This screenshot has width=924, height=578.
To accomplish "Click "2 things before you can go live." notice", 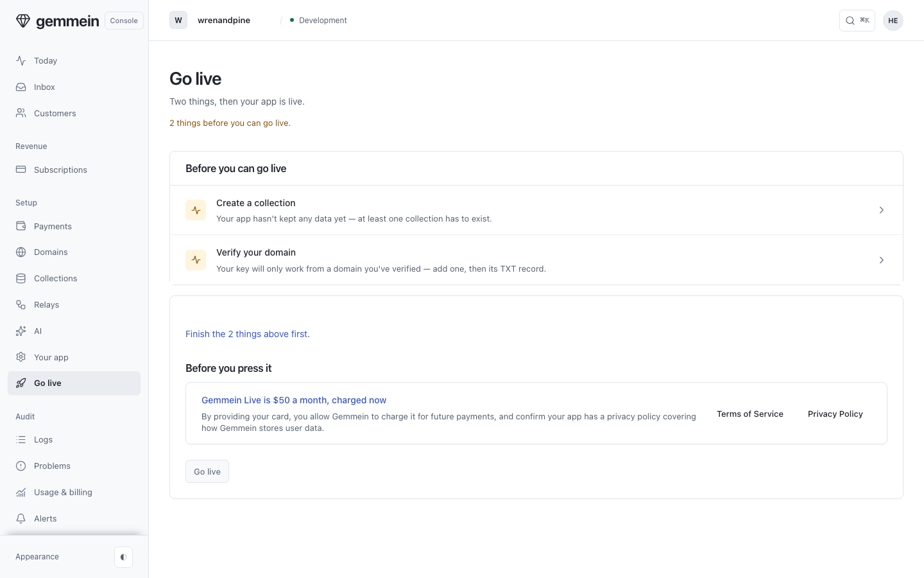I will point(230,123).
